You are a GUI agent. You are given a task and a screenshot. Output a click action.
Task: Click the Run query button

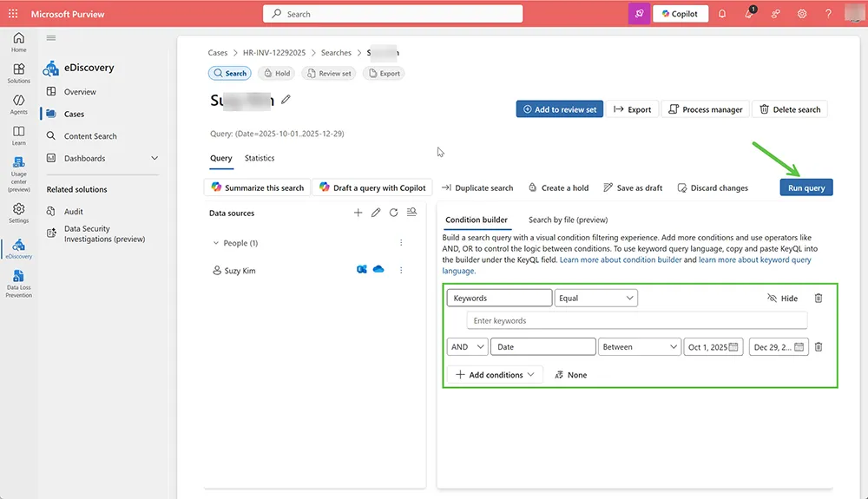tap(806, 187)
